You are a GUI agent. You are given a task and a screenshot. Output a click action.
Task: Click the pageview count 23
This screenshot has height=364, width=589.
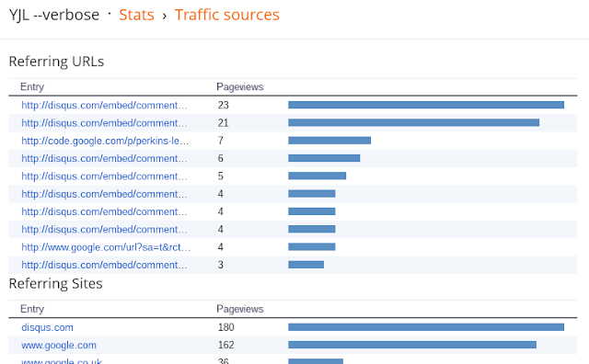223,105
